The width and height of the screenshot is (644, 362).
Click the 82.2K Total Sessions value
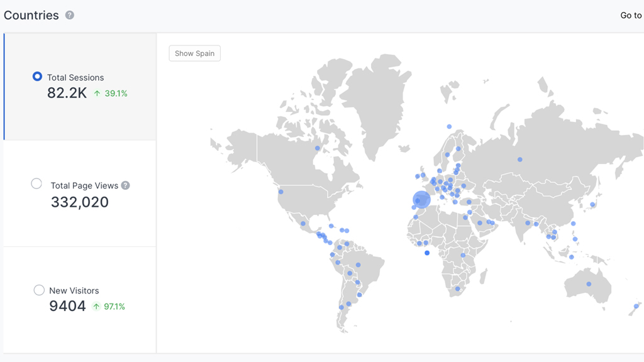tap(67, 94)
